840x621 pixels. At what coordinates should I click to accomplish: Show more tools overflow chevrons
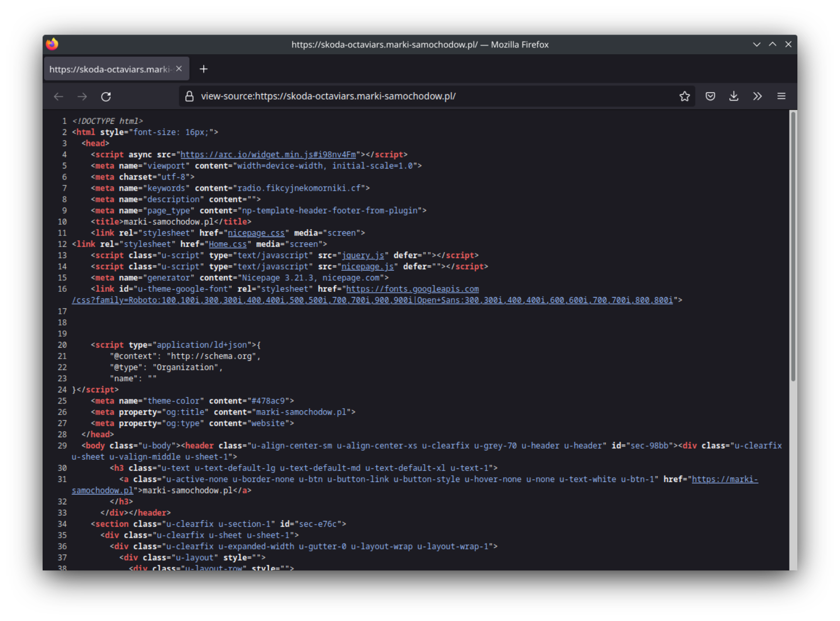point(757,96)
